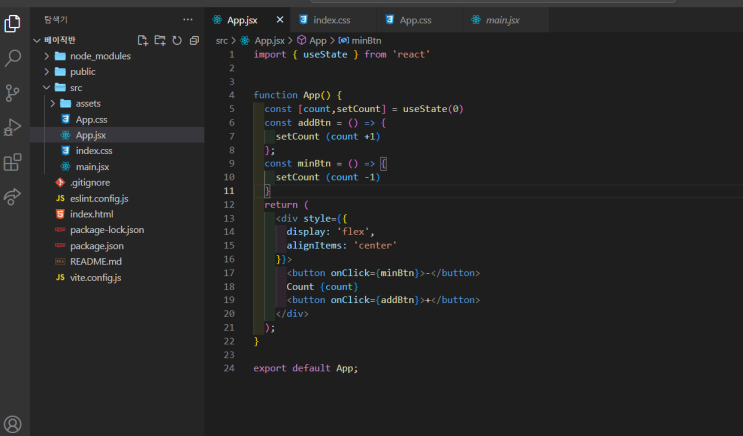Image resolution: width=743 pixels, height=436 pixels.
Task: Close the App.jsx editor tab
Action: click(x=279, y=19)
